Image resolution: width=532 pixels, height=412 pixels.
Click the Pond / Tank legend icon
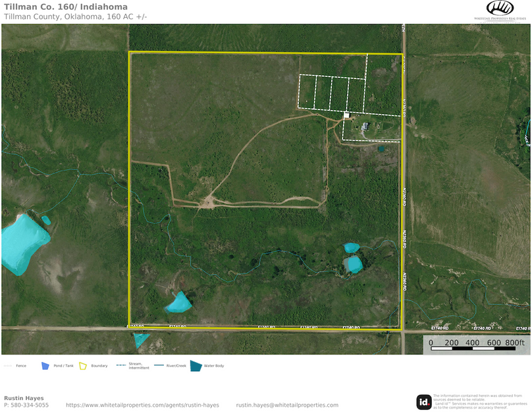pos(45,365)
